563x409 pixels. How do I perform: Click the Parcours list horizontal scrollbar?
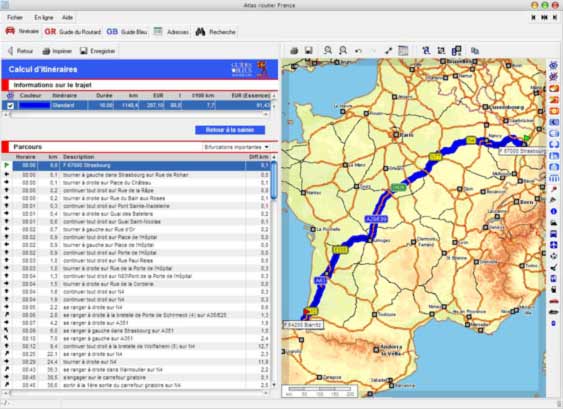pos(136,393)
